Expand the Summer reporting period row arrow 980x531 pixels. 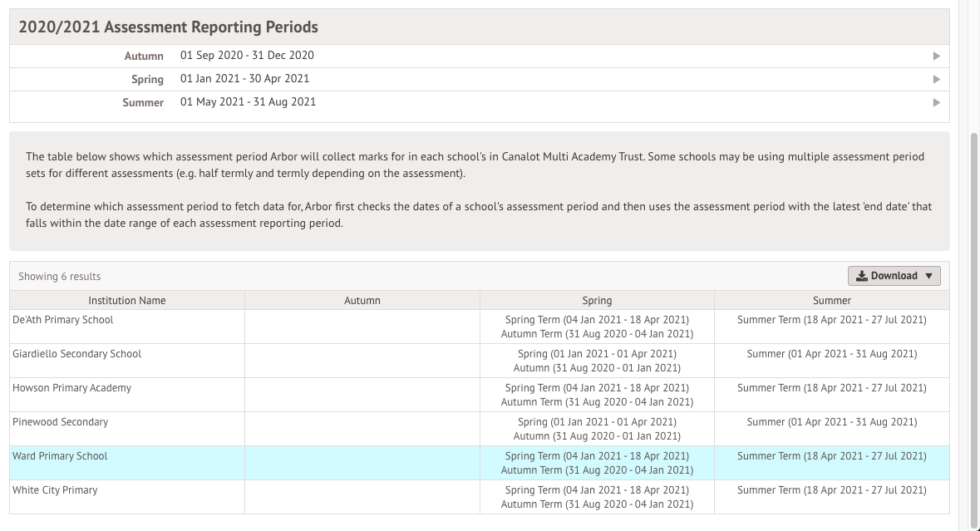tap(936, 102)
